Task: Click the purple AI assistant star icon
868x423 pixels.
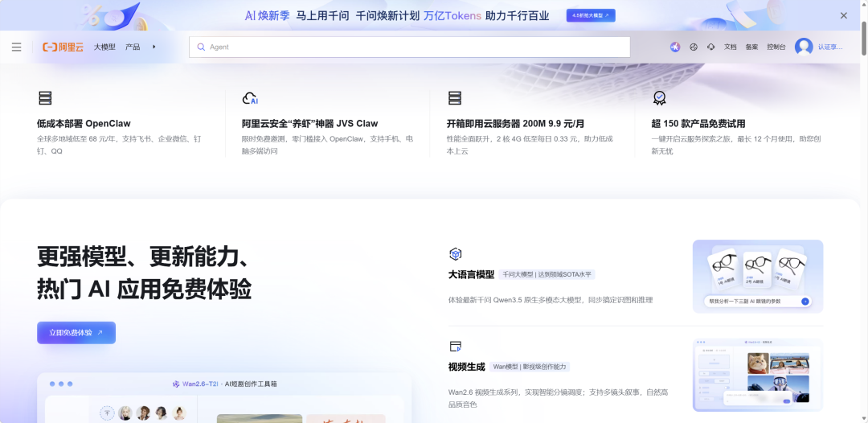Action: coord(675,47)
